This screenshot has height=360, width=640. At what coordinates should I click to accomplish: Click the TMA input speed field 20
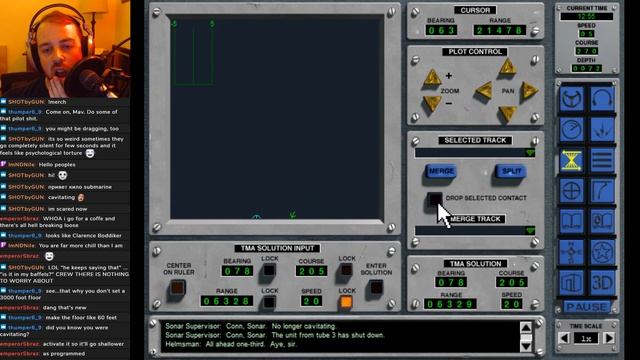(311, 301)
